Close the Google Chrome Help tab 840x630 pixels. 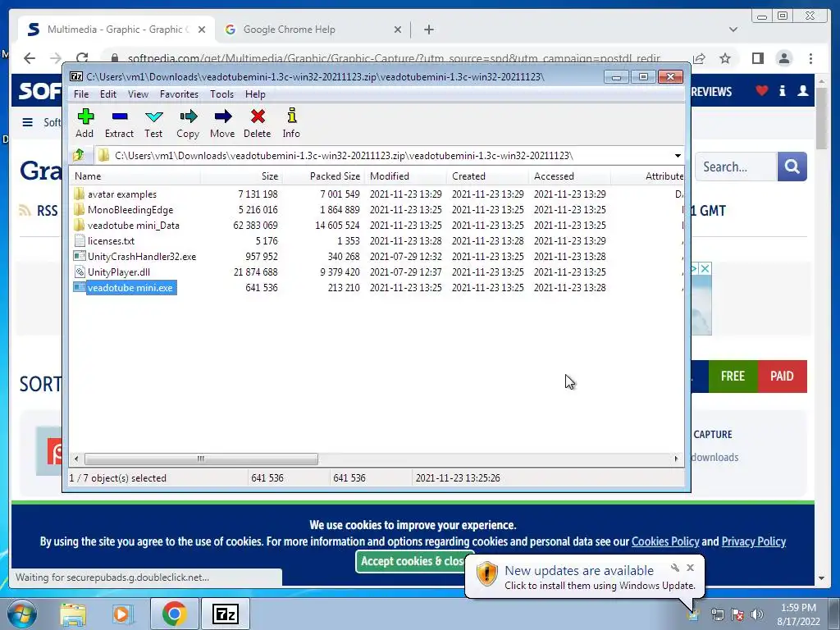coord(398,30)
